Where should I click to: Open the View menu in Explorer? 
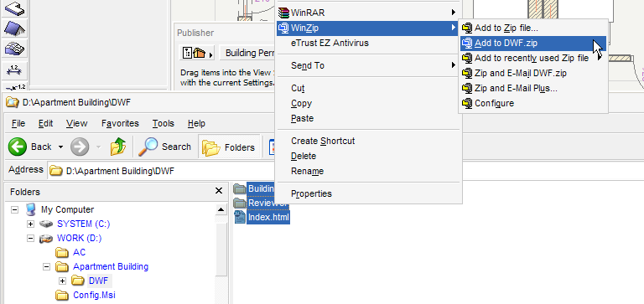[77, 123]
